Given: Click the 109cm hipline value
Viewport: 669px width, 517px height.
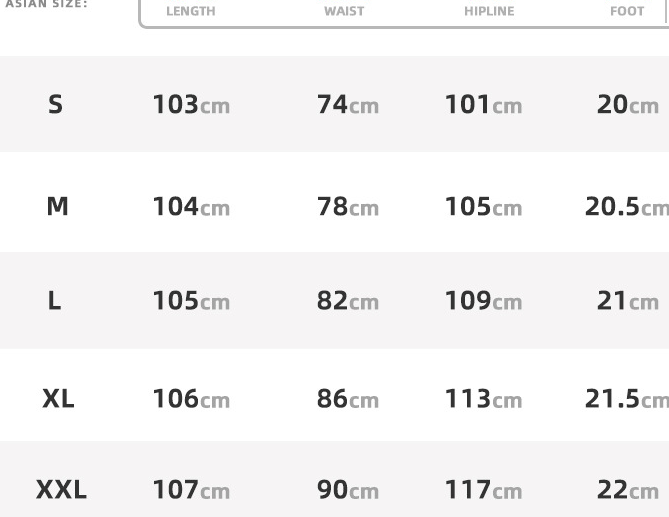Looking at the screenshot, I should pyautogui.click(x=483, y=301).
